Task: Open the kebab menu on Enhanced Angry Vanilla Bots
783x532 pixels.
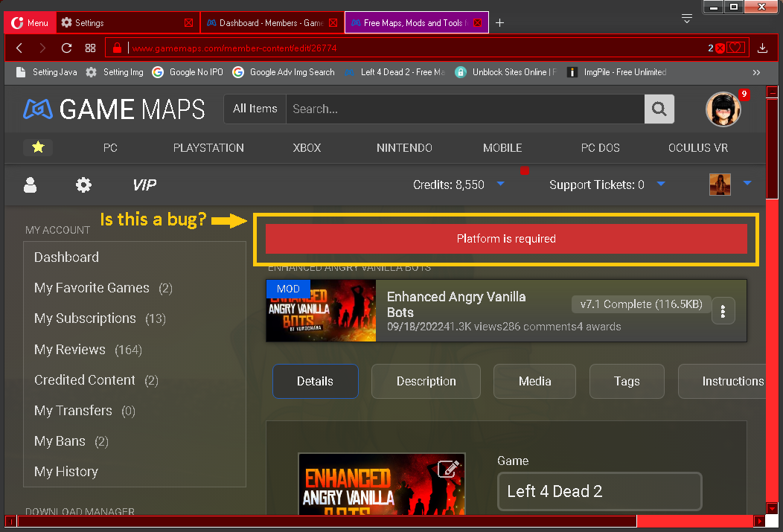Action: point(723,311)
